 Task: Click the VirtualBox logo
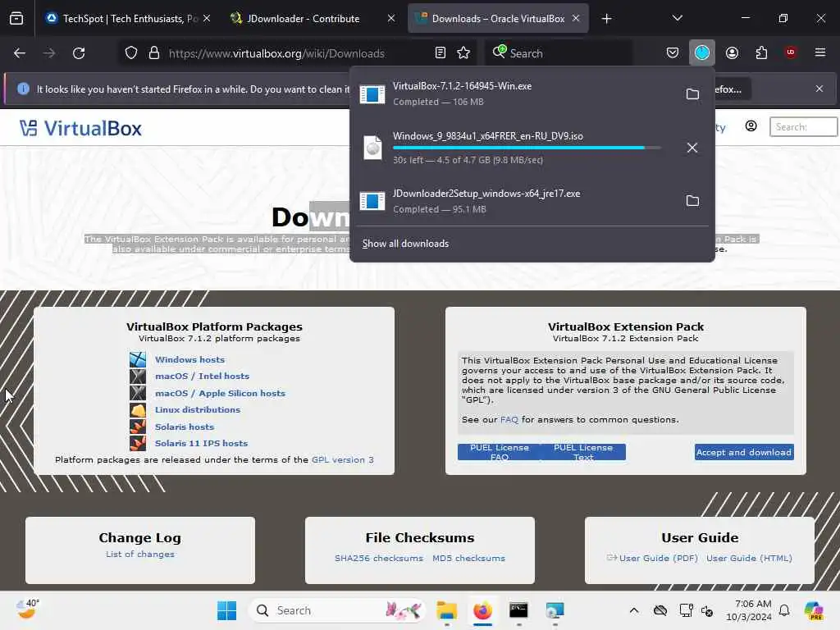[81, 128]
